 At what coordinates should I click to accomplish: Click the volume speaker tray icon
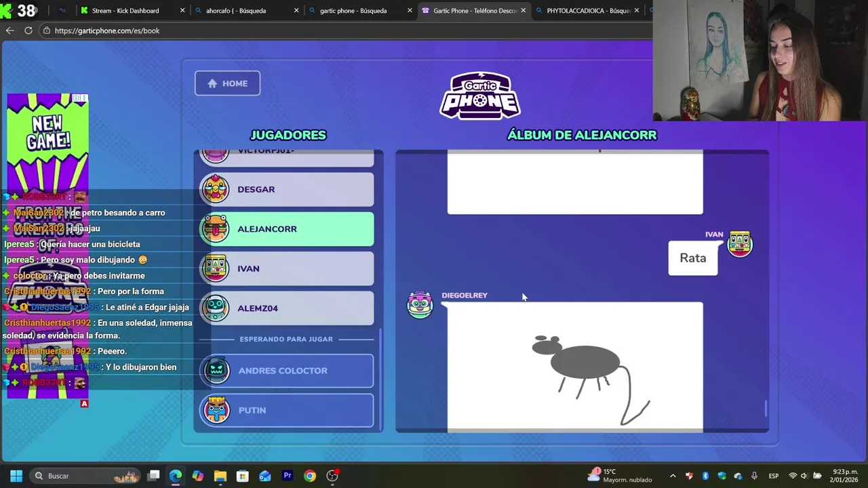pyautogui.click(x=804, y=476)
